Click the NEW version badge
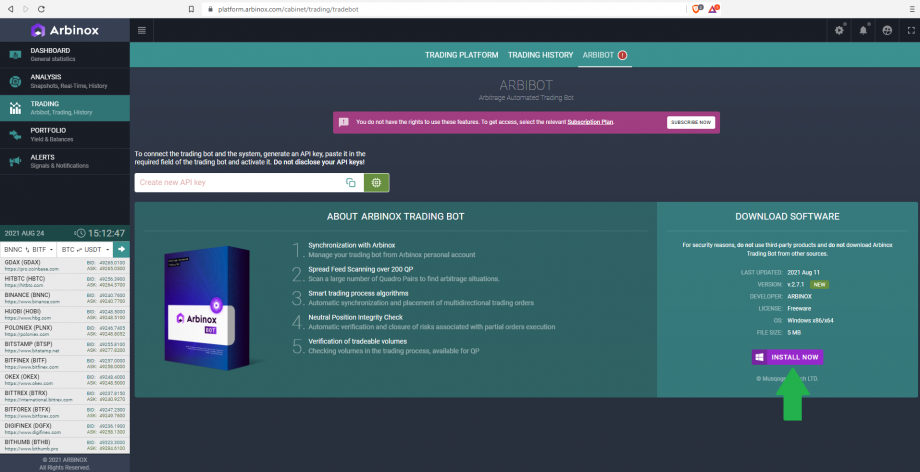The width and height of the screenshot is (920, 472). pyautogui.click(x=819, y=285)
